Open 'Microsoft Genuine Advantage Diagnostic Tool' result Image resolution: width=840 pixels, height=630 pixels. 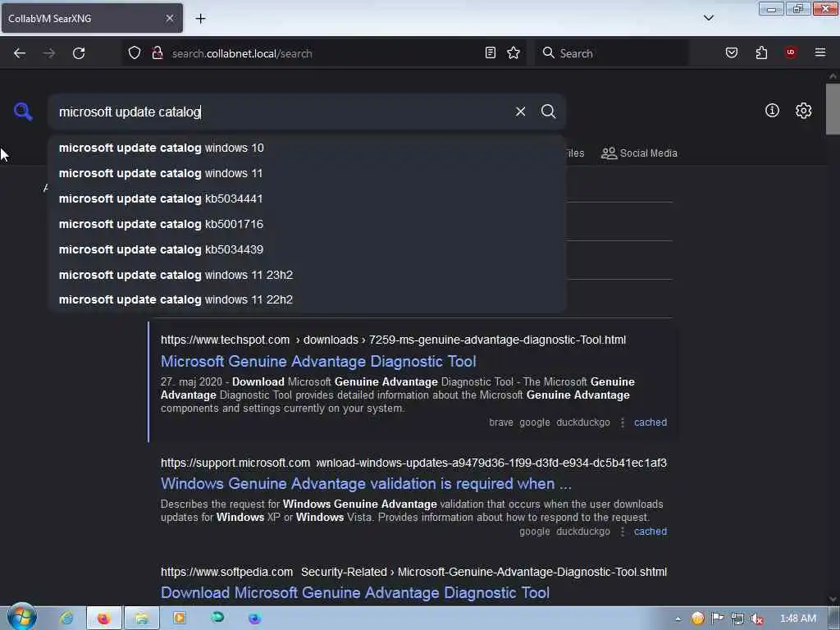[318, 362]
